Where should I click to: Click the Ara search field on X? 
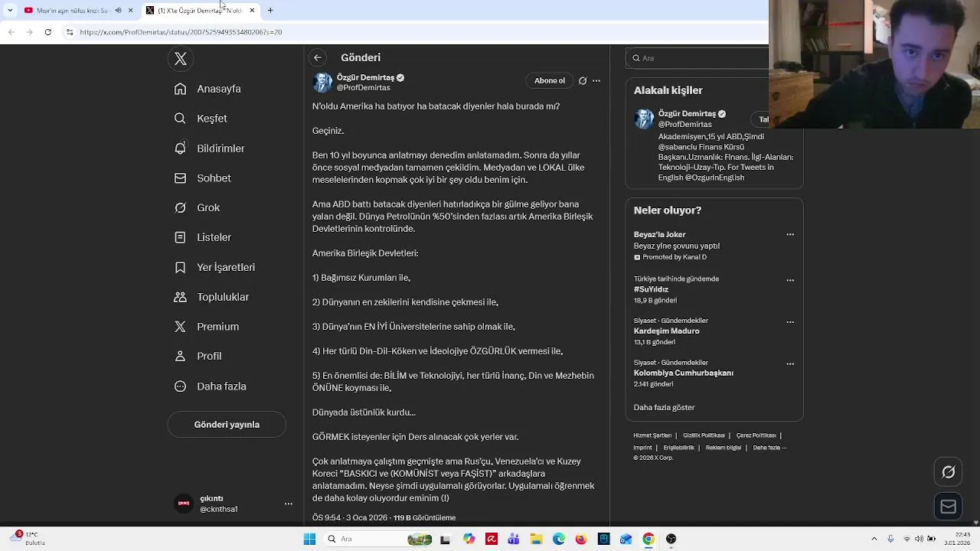(x=697, y=58)
